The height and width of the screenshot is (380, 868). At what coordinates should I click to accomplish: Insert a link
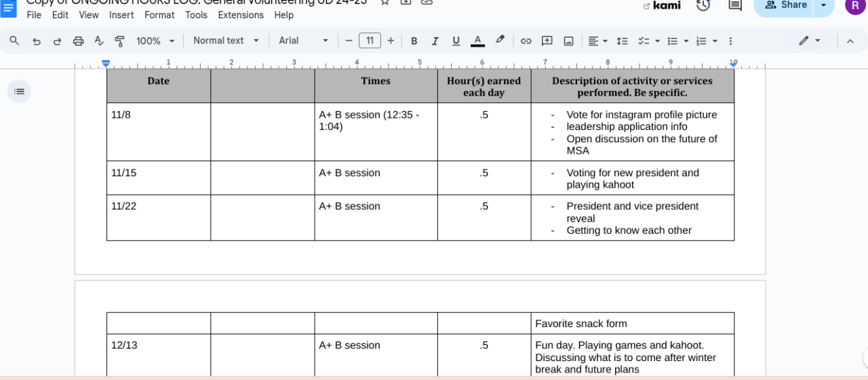[526, 41]
